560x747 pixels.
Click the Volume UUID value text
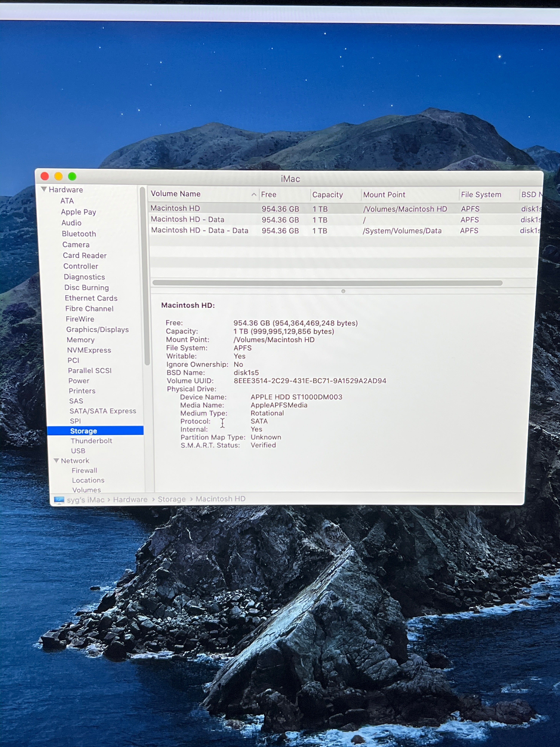point(310,381)
